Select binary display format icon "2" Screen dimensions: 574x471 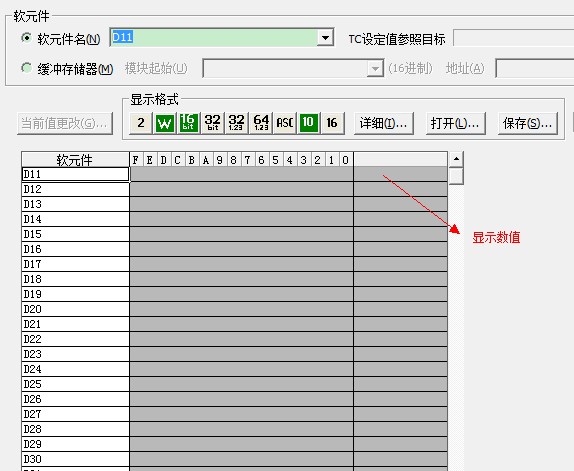[141, 123]
